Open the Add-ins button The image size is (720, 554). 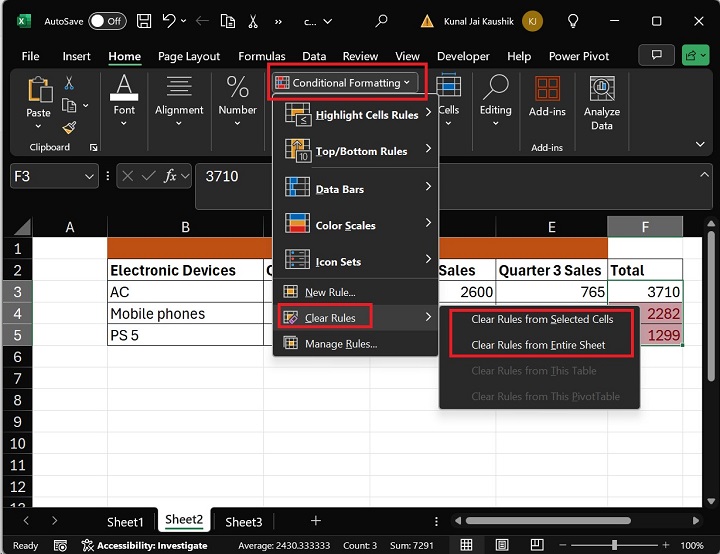(547, 96)
